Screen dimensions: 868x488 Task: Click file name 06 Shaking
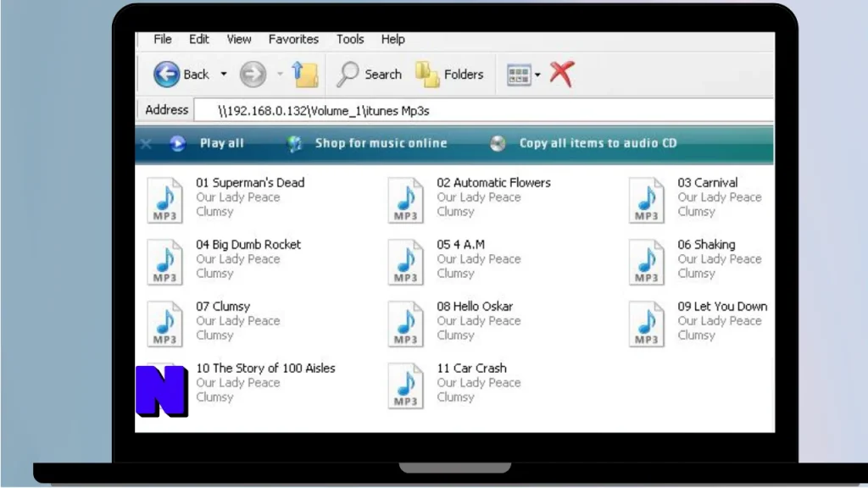(706, 245)
